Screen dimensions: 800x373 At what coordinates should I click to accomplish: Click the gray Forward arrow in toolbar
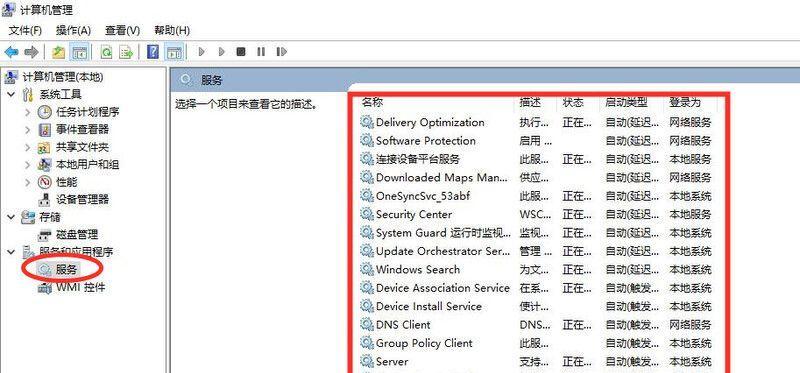click(32, 52)
